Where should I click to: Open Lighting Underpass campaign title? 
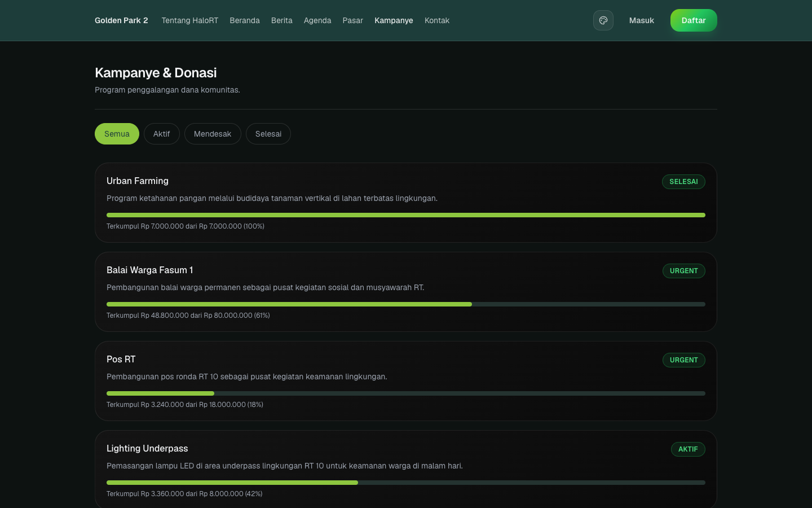click(147, 448)
